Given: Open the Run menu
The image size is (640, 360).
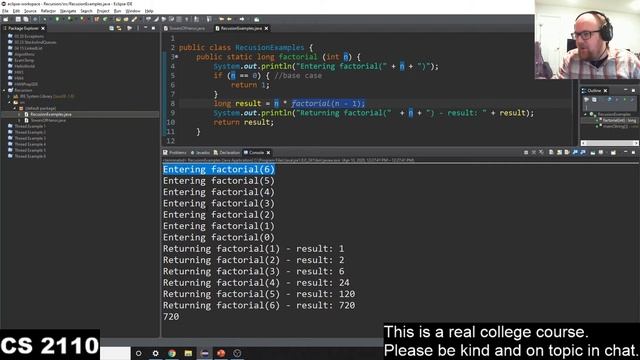Looking at the screenshot, I should [118, 11].
